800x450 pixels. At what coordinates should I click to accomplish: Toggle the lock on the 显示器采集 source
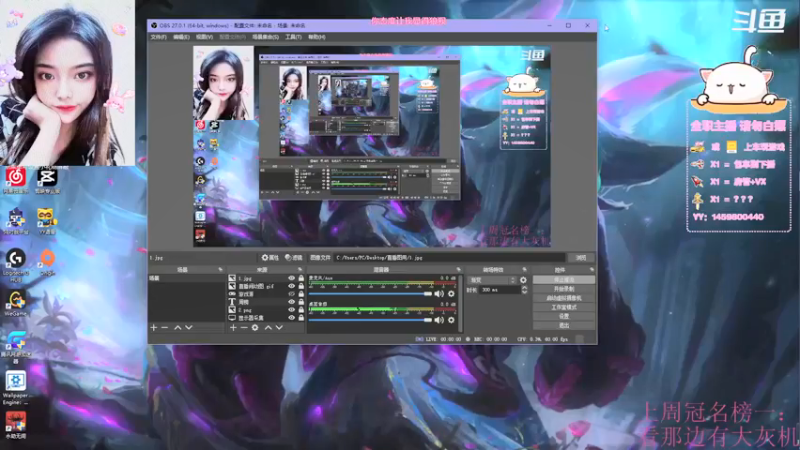coord(301,318)
